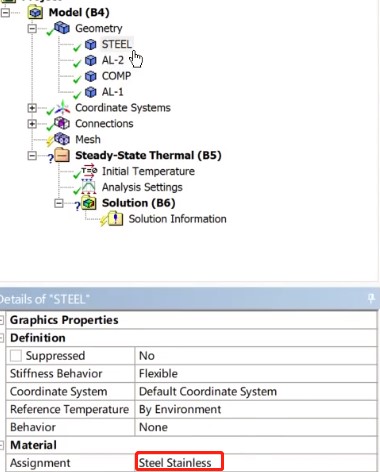Expand the Coordinate Systems node
The image size is (380, 472).
pyautogui.click(x=32, y=108)
